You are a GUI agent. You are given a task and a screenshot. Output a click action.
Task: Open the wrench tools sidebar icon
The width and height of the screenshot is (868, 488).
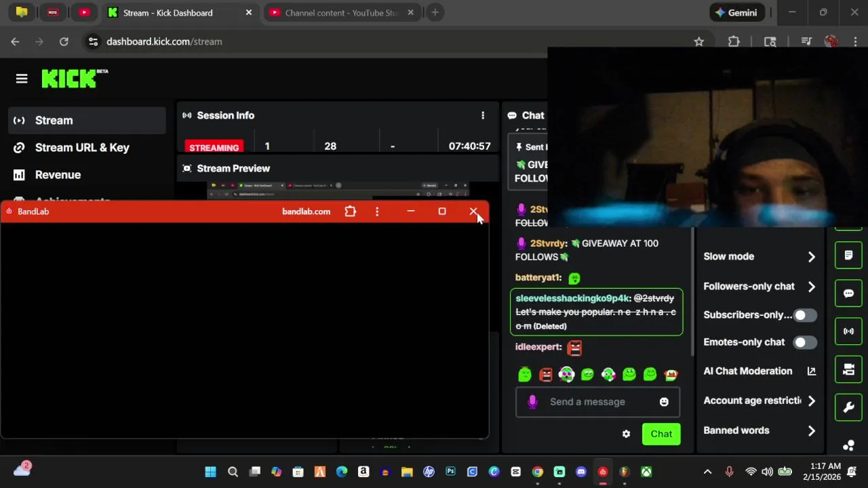tap(848, 407)
